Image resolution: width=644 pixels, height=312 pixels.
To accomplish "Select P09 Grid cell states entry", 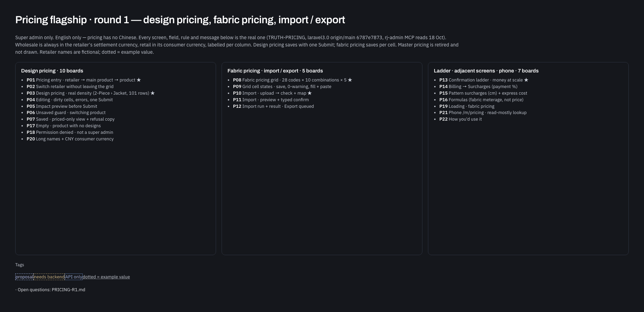I will point(282,87).
